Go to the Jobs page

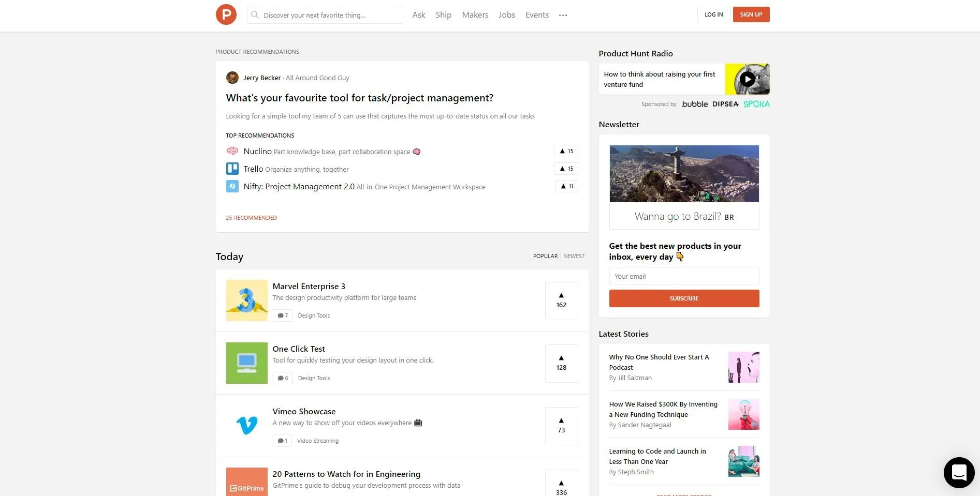click(x=507, y=15)
